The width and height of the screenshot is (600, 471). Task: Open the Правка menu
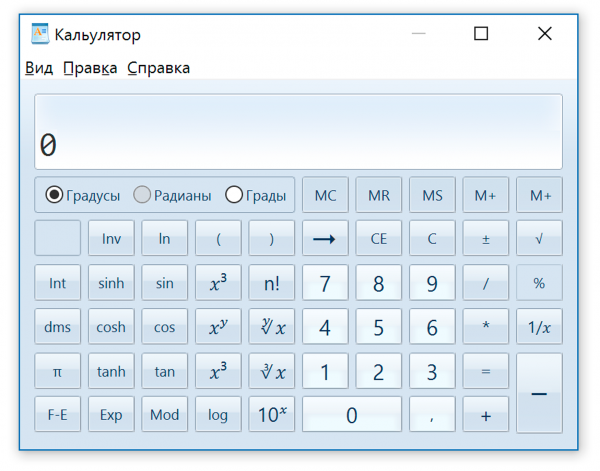[90, 68]
